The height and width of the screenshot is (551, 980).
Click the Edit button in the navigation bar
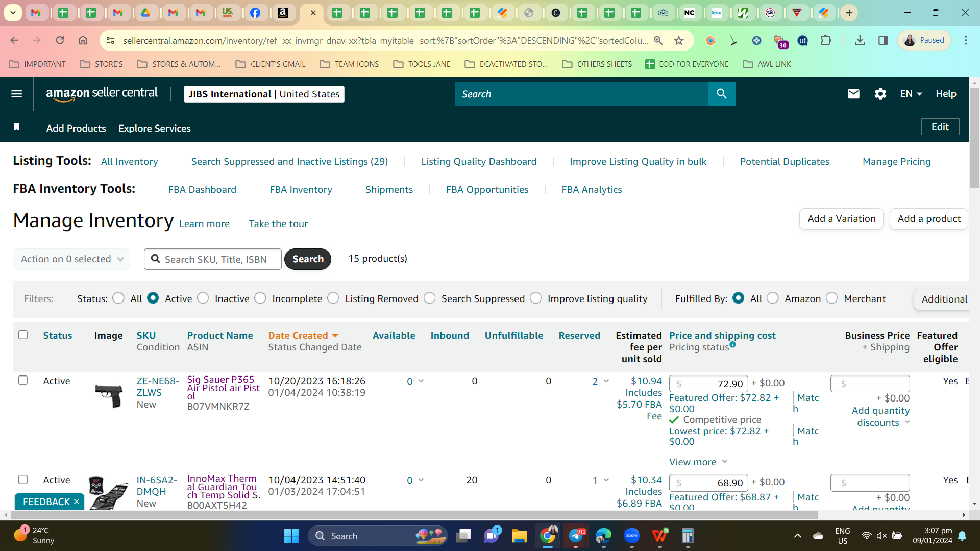[x=940, y=127]
